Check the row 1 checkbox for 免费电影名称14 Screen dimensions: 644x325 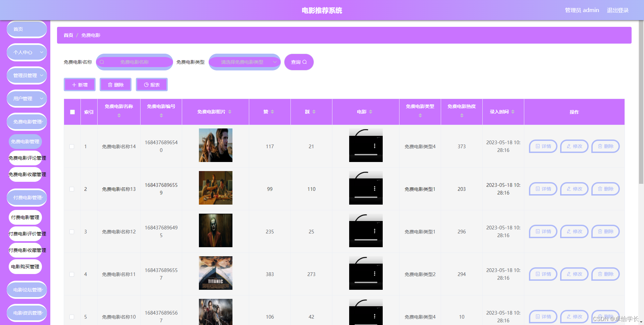tap(72, 147)
